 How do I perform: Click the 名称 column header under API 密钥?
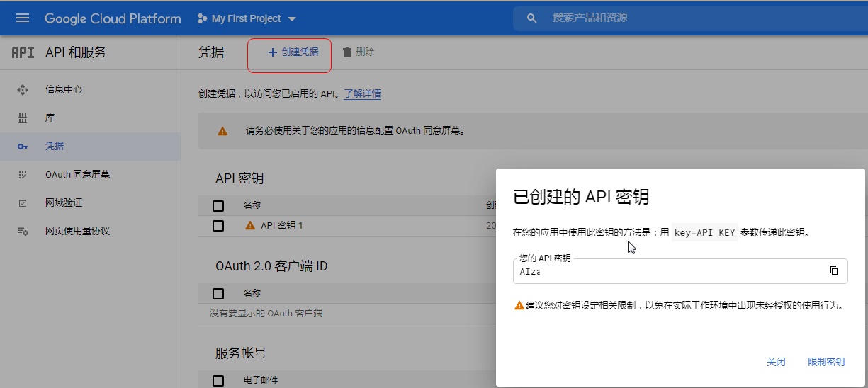pyautogui.click(x=252, y=205)
